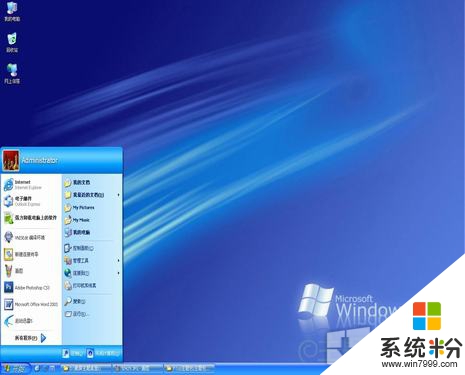Open the Connect To entry

92,273
